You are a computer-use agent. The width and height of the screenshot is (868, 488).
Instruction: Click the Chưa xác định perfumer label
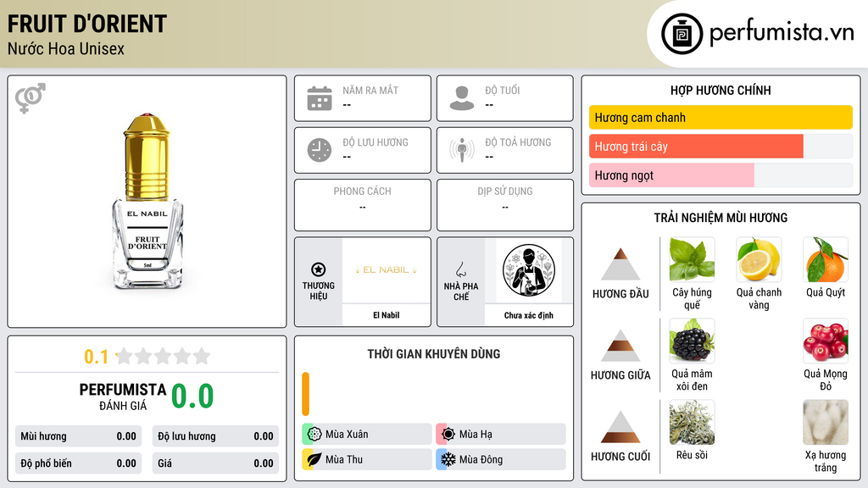point(529,315)
